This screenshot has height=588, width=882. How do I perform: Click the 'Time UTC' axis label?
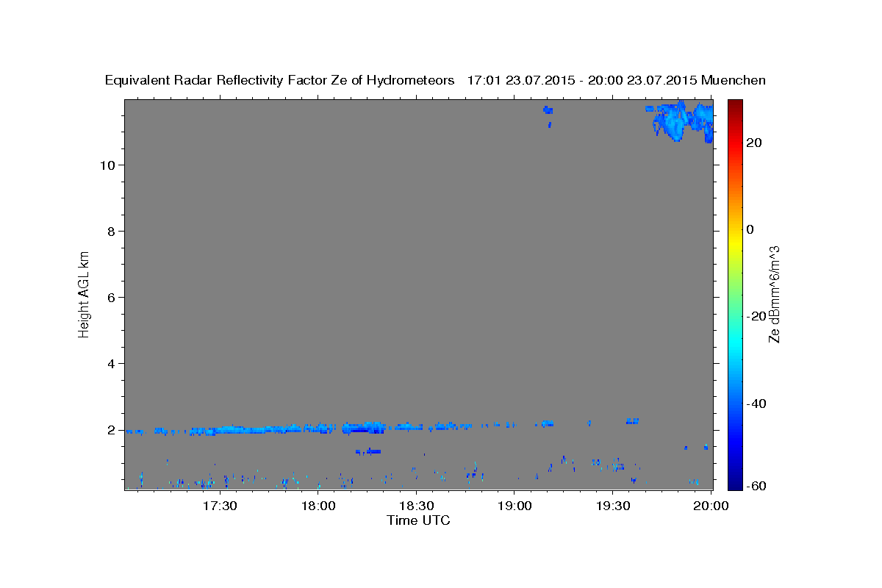coord(418,520)
